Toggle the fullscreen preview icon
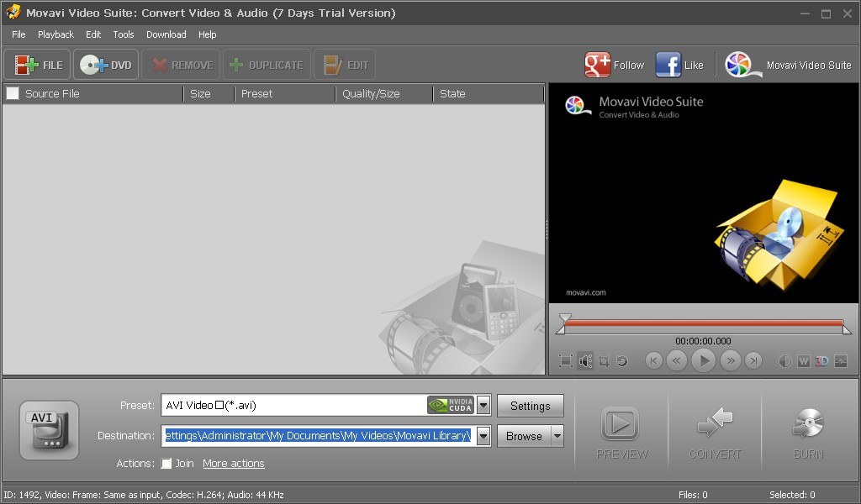Viewport: 861px width, 504px height. tap(566, 361)
